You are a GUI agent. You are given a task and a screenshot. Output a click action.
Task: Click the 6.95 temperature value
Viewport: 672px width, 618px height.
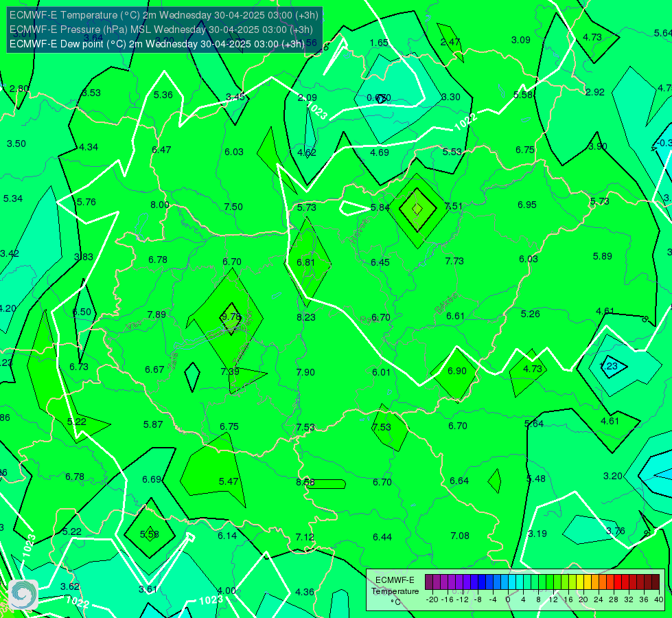point(527,205)
